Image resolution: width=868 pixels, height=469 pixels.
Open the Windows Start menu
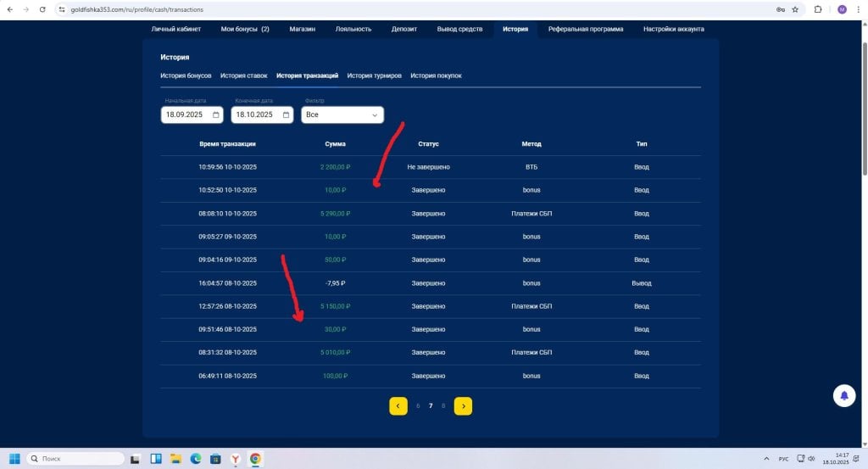[15, 459]
